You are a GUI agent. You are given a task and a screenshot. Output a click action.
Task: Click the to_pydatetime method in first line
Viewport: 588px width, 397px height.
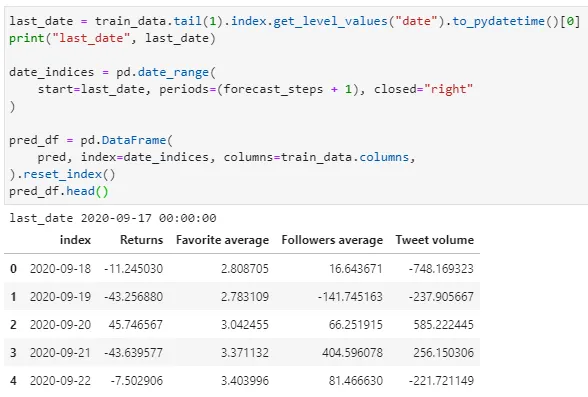(x=499, y=21)
